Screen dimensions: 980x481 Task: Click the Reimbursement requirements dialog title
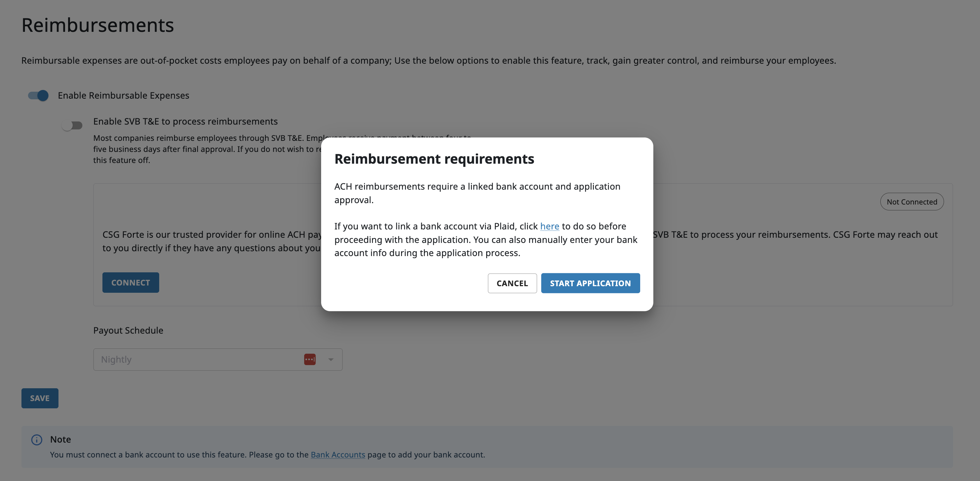(434, 159)
